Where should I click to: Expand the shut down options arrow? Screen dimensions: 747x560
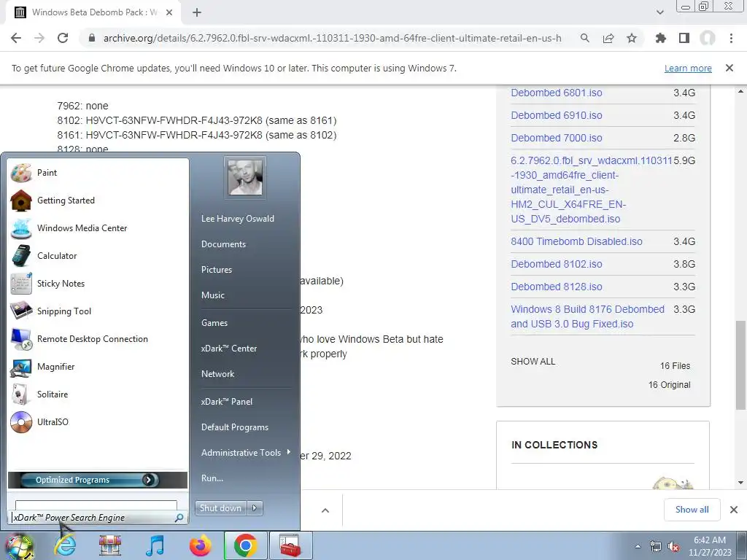pyautogui.click(x=255, y=508)
